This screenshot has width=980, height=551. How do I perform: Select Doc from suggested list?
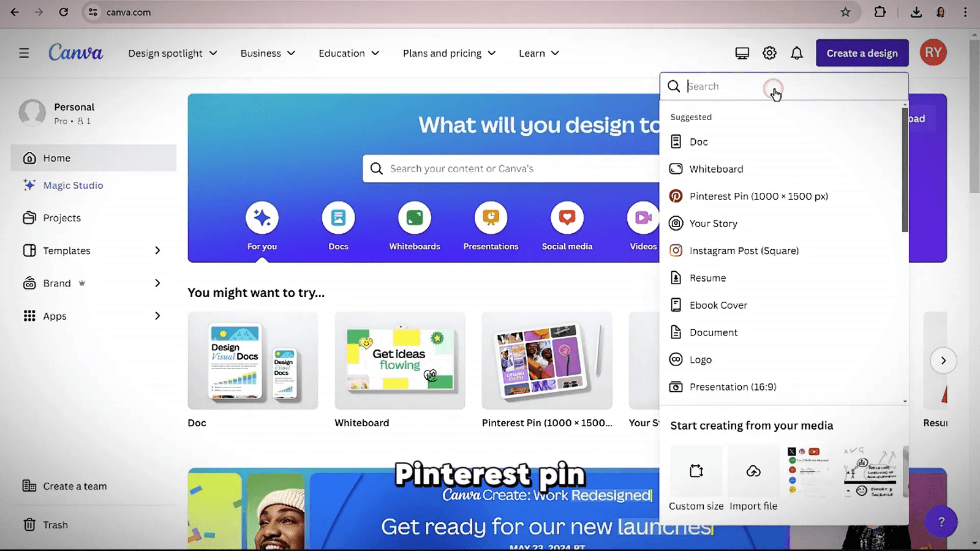[782, 141]
